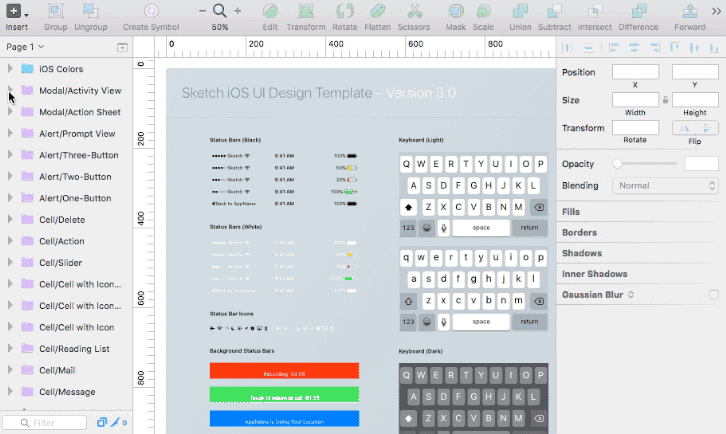Select the Cell/Message layer
Image resolution: width=726 pixels, height=434 pixels.
66,392
